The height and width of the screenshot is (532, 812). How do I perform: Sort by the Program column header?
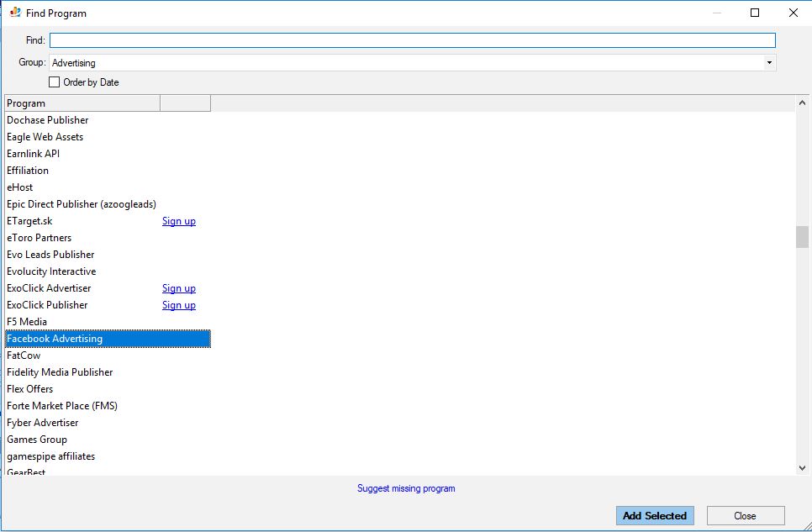[x=82, y=103]
